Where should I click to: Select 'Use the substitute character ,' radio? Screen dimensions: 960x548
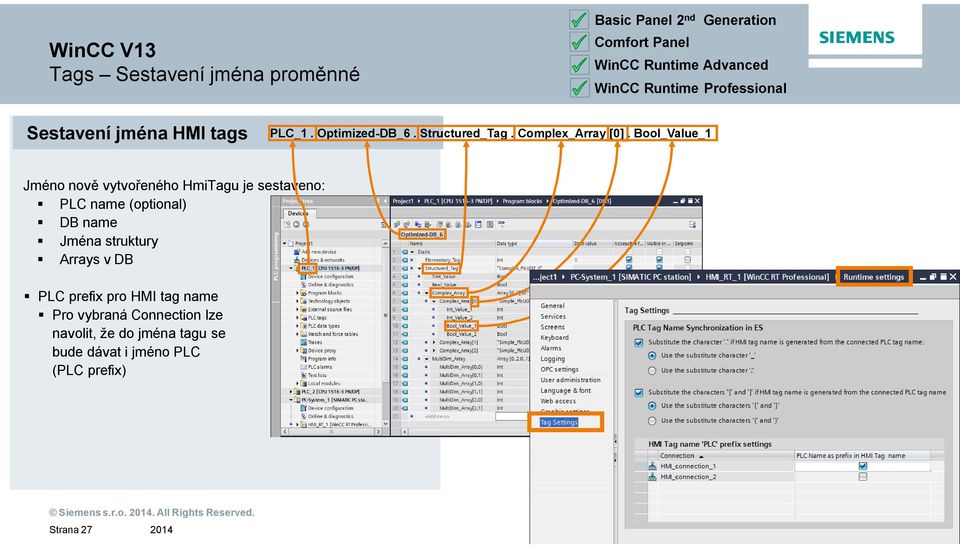(x=652, y=370)
